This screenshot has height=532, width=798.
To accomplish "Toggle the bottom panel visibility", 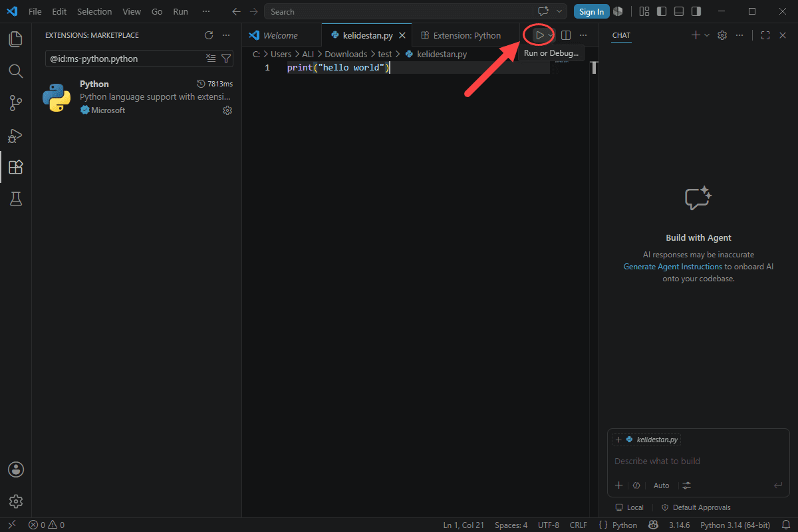I will pyautogui.click(x=678, y=11).
